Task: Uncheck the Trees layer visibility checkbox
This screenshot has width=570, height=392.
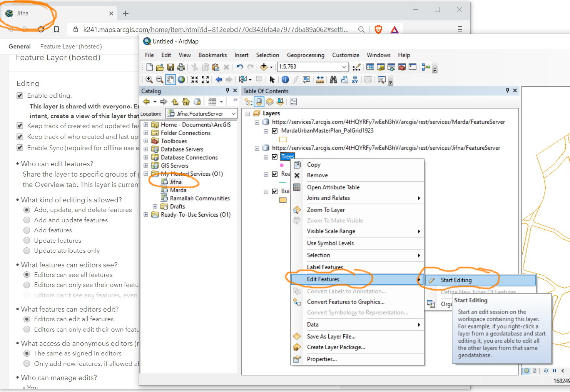Action: click(275, 157)
